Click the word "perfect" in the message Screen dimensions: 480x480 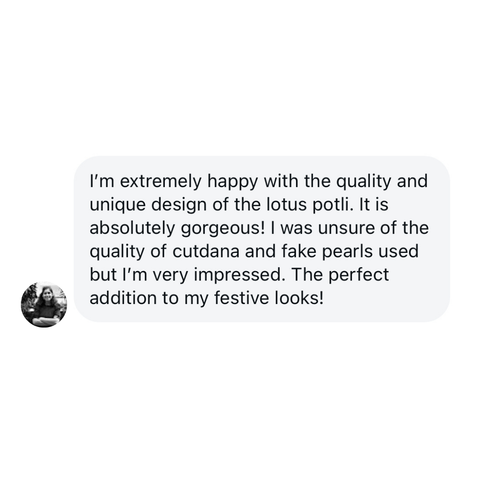point(359,276)
